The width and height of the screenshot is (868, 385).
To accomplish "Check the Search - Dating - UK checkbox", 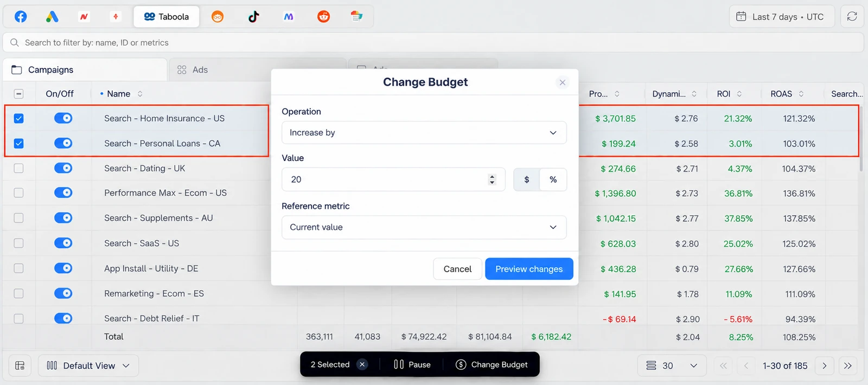I will pos(18,168).
